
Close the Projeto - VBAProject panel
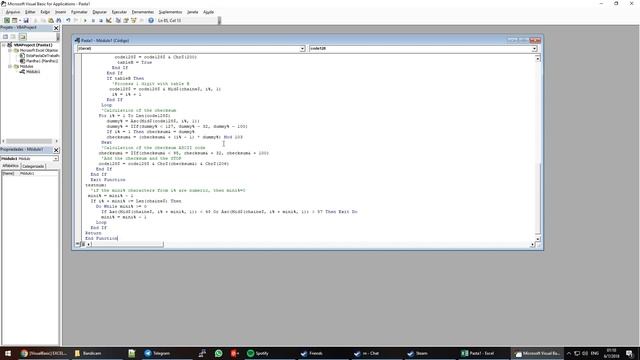[x=56, y=28]
